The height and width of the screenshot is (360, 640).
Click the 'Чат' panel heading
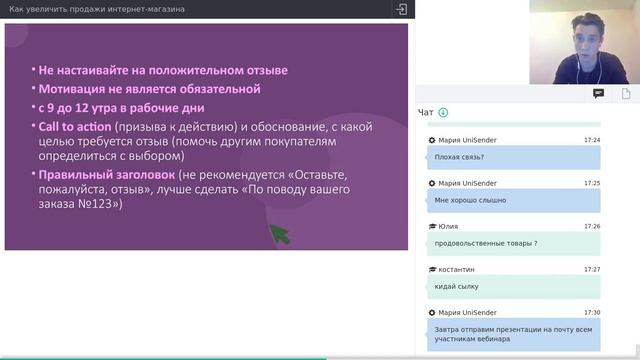(425, 113)
